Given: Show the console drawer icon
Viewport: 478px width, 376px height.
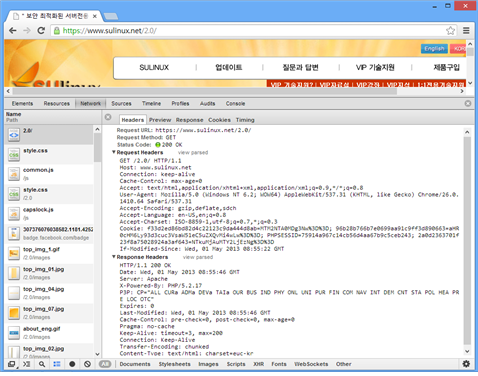Looking at the screenshot, I should [26, 364].
